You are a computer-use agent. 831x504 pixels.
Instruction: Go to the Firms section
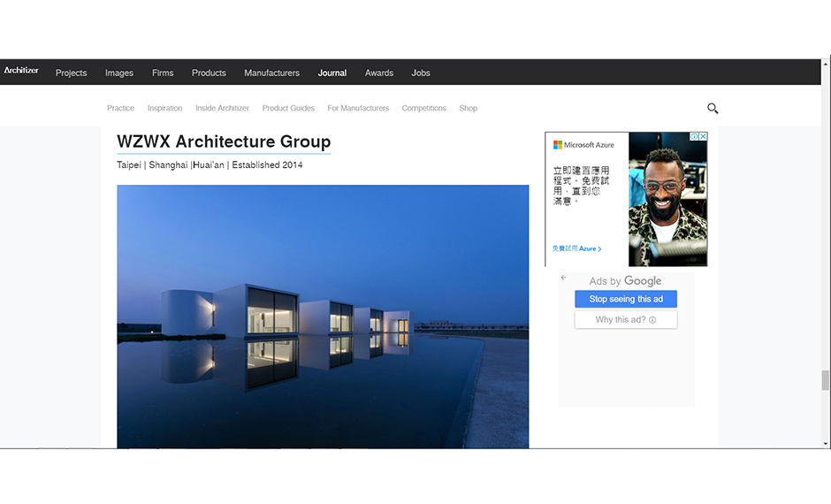pyautogui.click(x=163, y=73)
